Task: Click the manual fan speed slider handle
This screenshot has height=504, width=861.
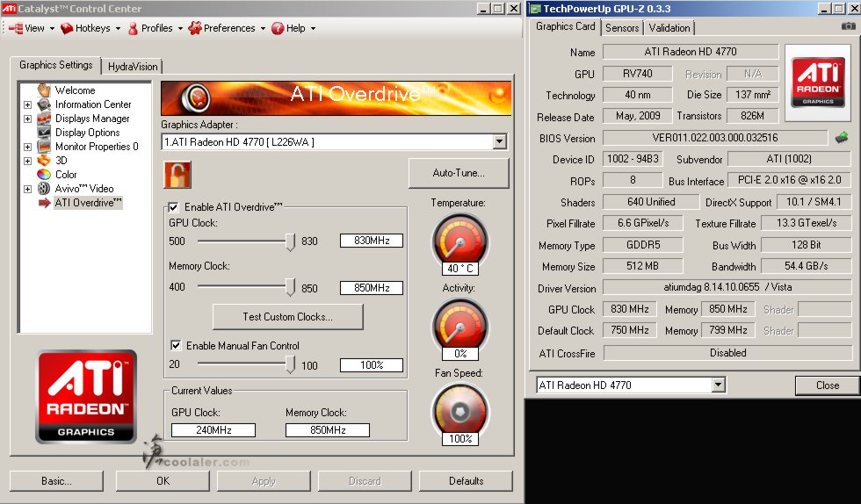Action: pyautogui.click(x=291, y=364)
